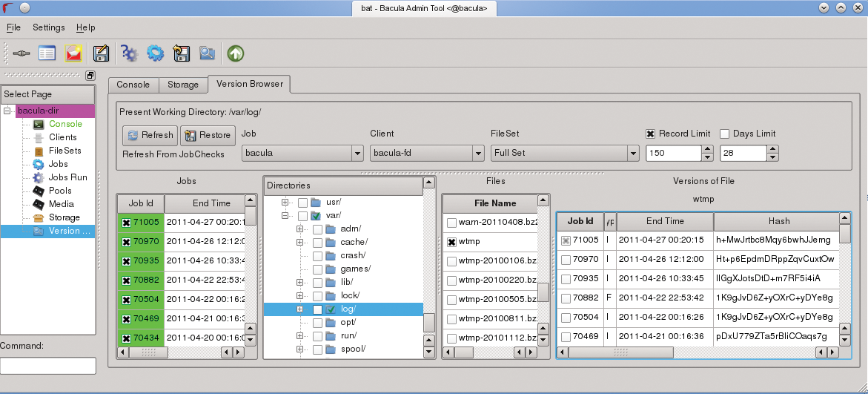Screen dimensions: 868x394
Task: Expand the adm/ directory node
Action: 299,229
